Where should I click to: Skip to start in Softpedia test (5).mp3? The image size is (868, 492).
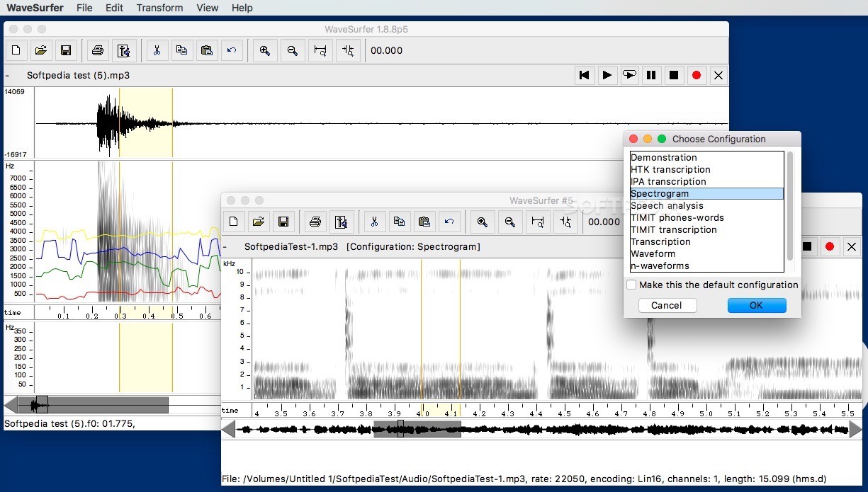[x=584, y=75]
